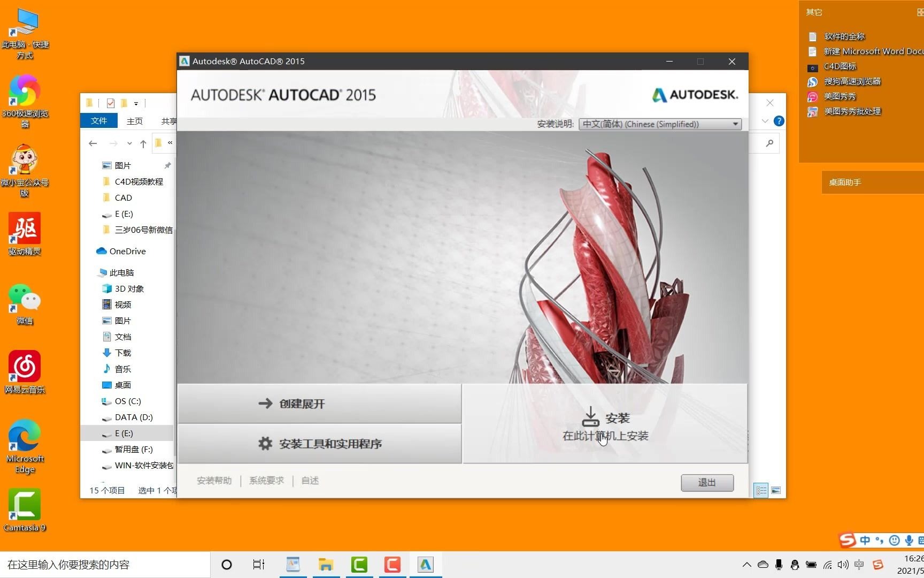The height and width of the screenshot is (578, 924).
Task: Expand the Explorer ribbon chevron
Action: pyautogui.click(x=765, y=121)
